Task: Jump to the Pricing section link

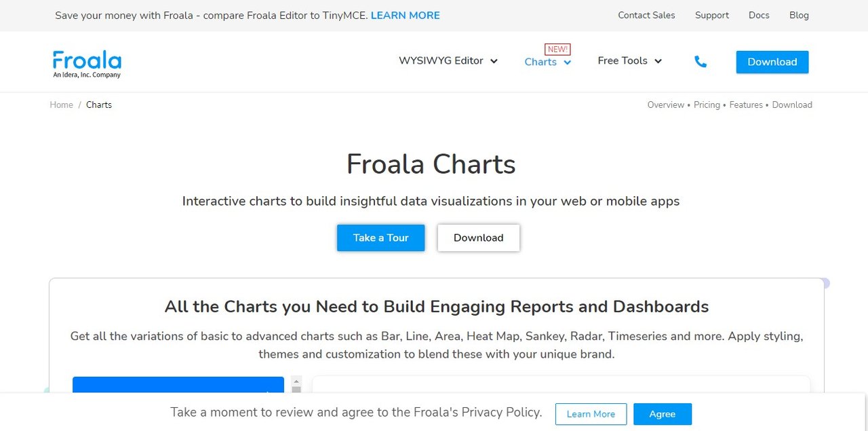Action: click(x=707, y=105)
